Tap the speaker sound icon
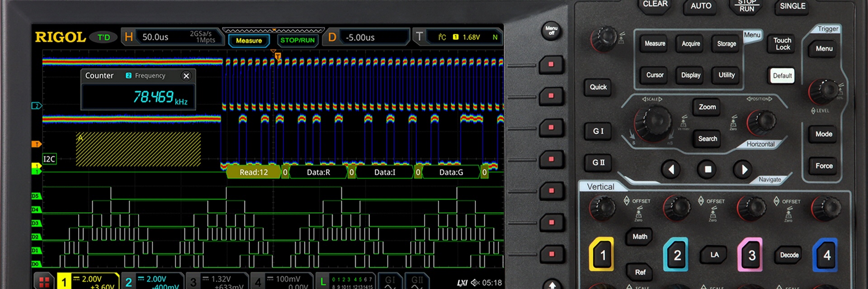This screenshot has width=868, height=289. tap(475, 283)
